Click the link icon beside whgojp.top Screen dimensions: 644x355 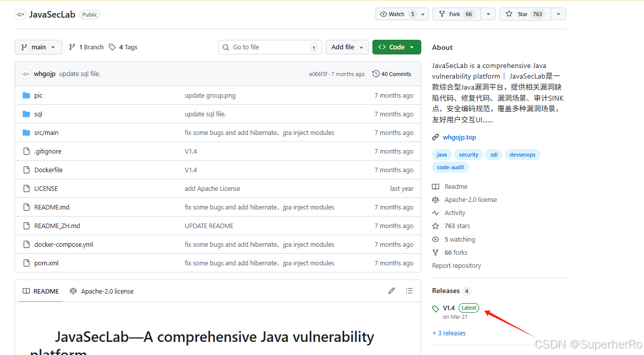(436, 137)
